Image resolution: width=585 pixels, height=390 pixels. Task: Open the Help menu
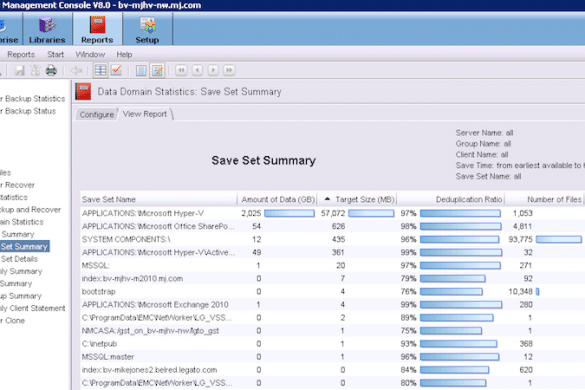pos(124,54)
